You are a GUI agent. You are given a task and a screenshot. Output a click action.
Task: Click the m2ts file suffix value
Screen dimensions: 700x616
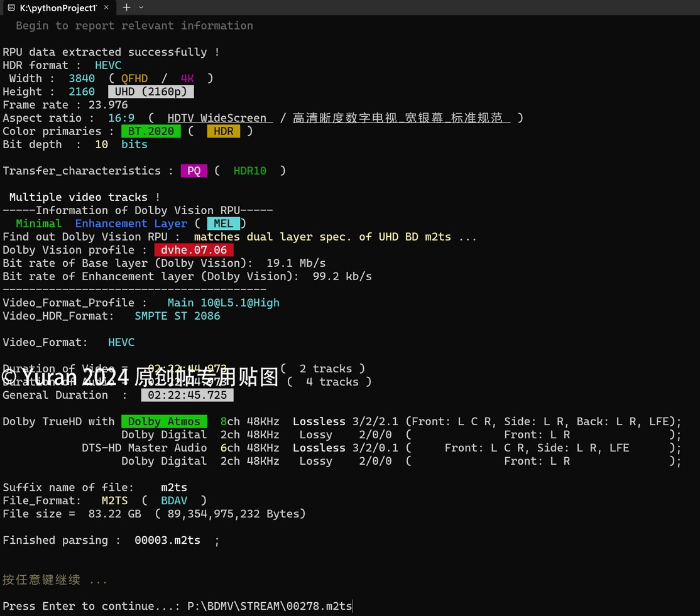pos(173,487)
